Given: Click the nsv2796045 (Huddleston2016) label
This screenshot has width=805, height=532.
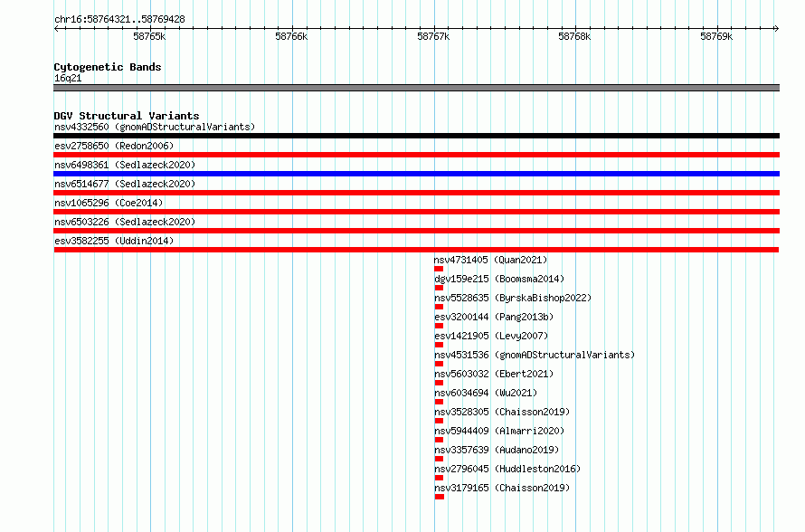Looking at the screenshot, I should pyautogui.click(x=507, y=469).
